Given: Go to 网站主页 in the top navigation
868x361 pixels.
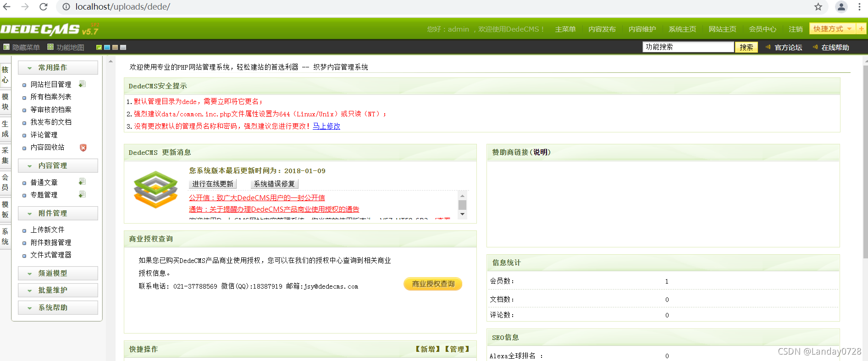Looking at the screenshot, I should point(722,29).
